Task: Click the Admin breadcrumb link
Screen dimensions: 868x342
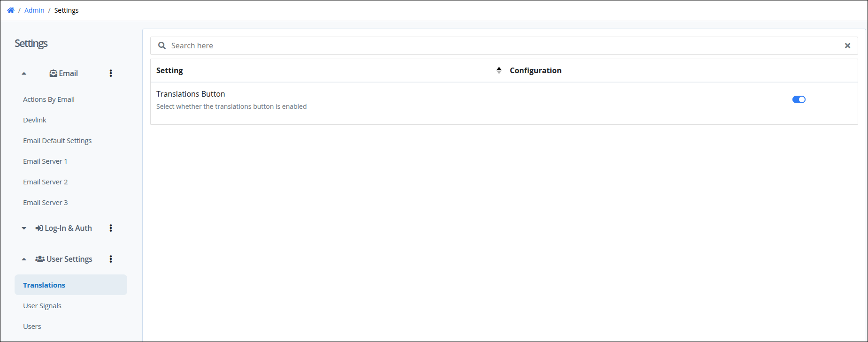Action: pos(34,10)
